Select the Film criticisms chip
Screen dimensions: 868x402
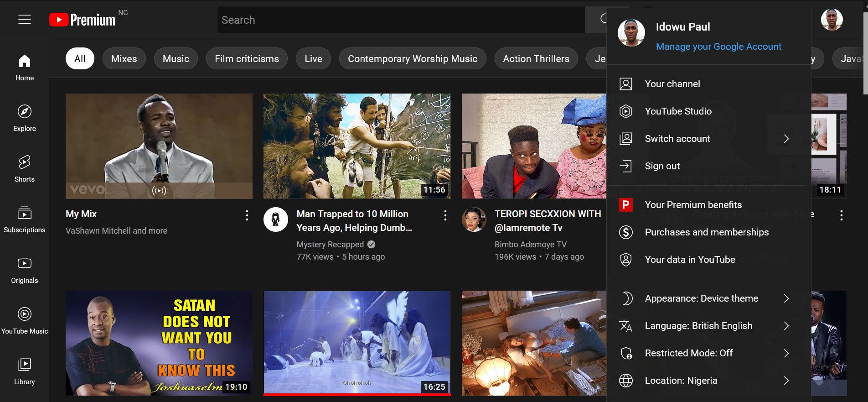(247, 58)
